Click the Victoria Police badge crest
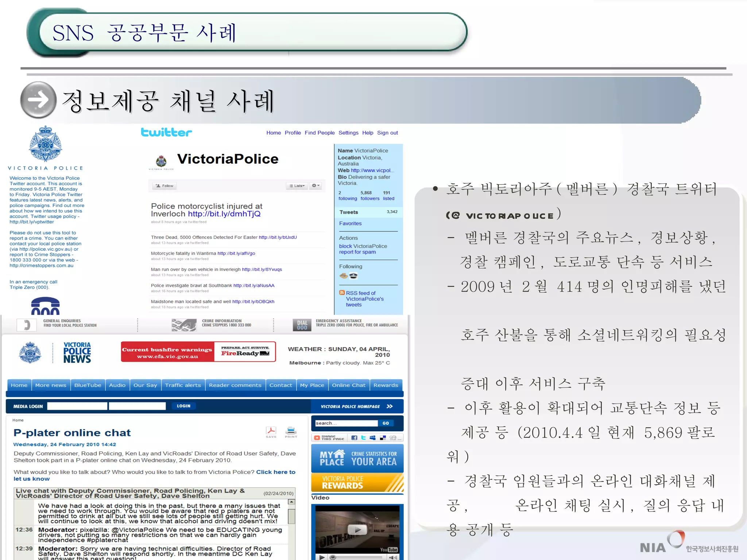 46,144
